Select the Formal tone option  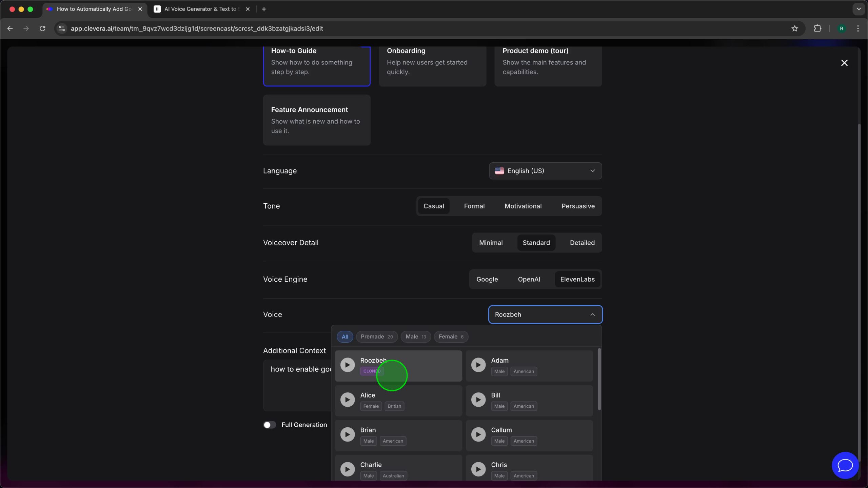(x=474, y=206)
